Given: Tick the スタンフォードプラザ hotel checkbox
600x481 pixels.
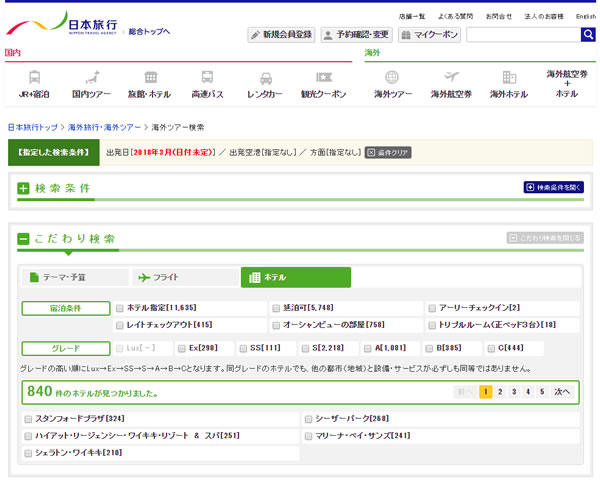Looking at the screenshot, I should point(28,418).
